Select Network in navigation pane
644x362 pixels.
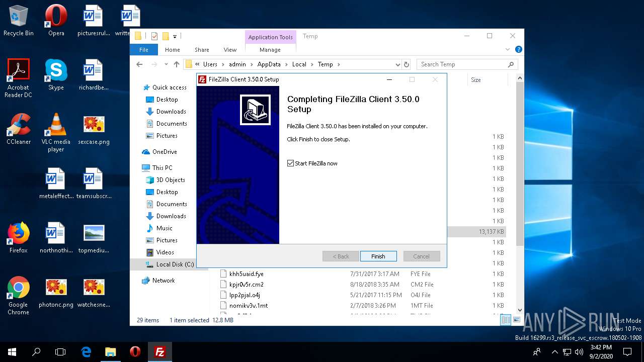[164, 281]
